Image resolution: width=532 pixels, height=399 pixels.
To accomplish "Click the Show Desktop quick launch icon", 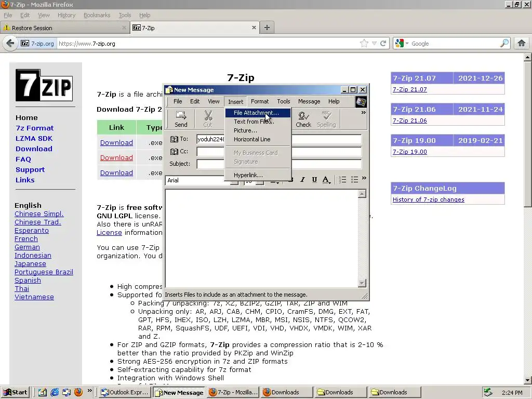I will (43, 392).
